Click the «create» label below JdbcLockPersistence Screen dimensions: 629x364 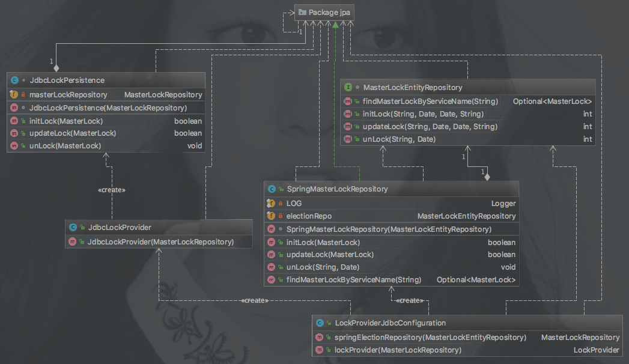111,190
